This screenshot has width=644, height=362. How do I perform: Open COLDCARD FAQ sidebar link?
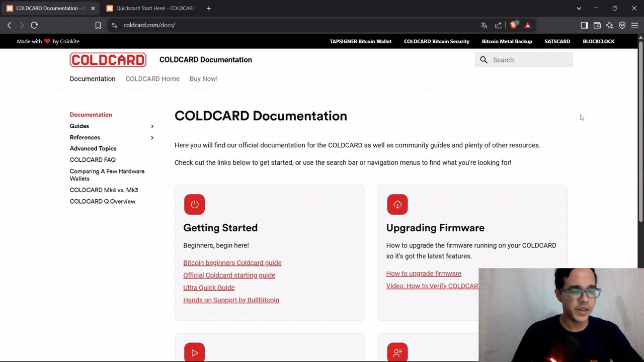pos(93,160)
